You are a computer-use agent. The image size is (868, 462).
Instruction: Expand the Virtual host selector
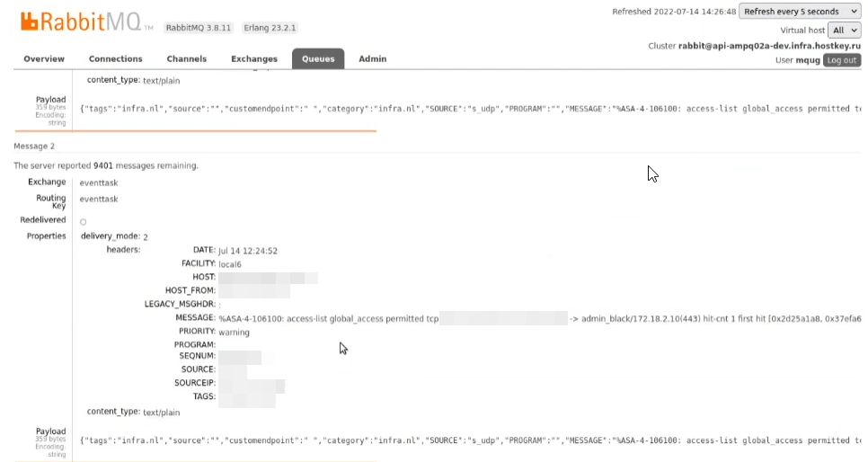pyautogui.click(x=844, y=30)
